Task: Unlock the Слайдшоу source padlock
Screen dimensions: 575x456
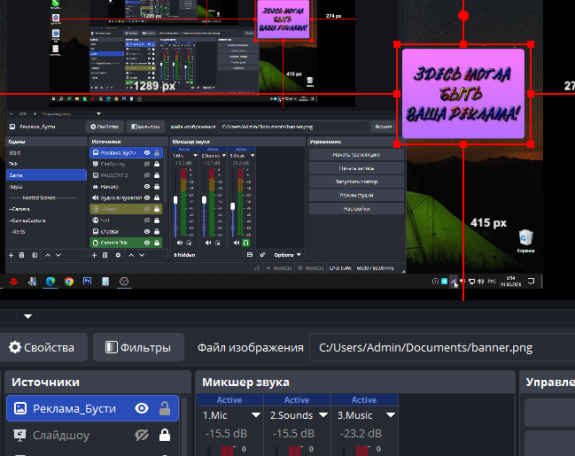Action: [165, 435]
